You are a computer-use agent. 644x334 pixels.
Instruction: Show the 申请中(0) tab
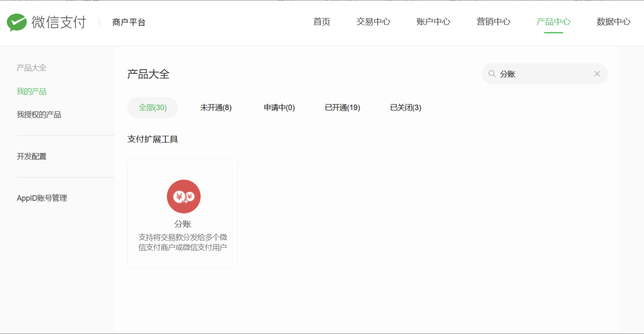(x=279, y=108)
